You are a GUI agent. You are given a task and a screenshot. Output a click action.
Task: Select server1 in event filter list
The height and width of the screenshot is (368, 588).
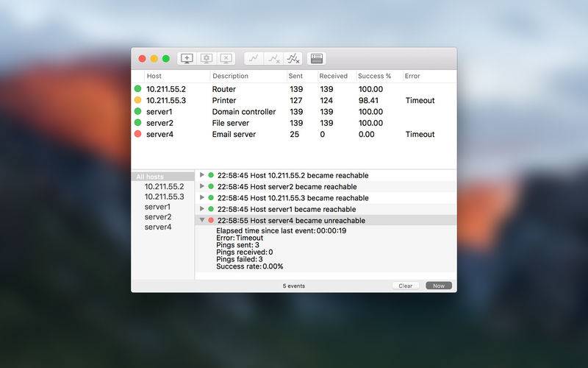pos(157,207)
